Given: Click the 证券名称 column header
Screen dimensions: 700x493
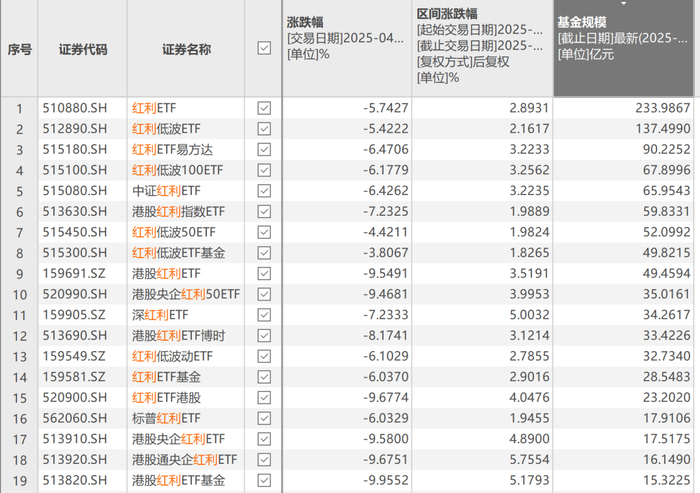Looking at the screenshot, I should click(x=186, y=48).
